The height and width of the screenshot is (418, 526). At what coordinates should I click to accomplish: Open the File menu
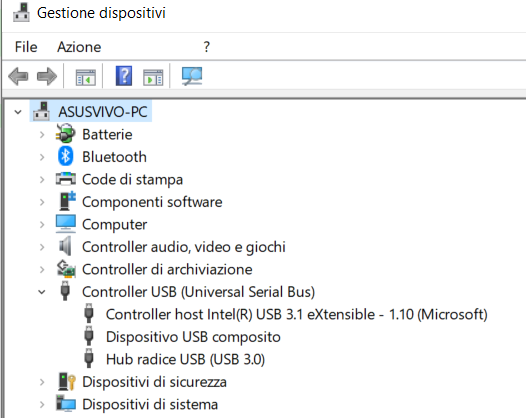[26, 47]
